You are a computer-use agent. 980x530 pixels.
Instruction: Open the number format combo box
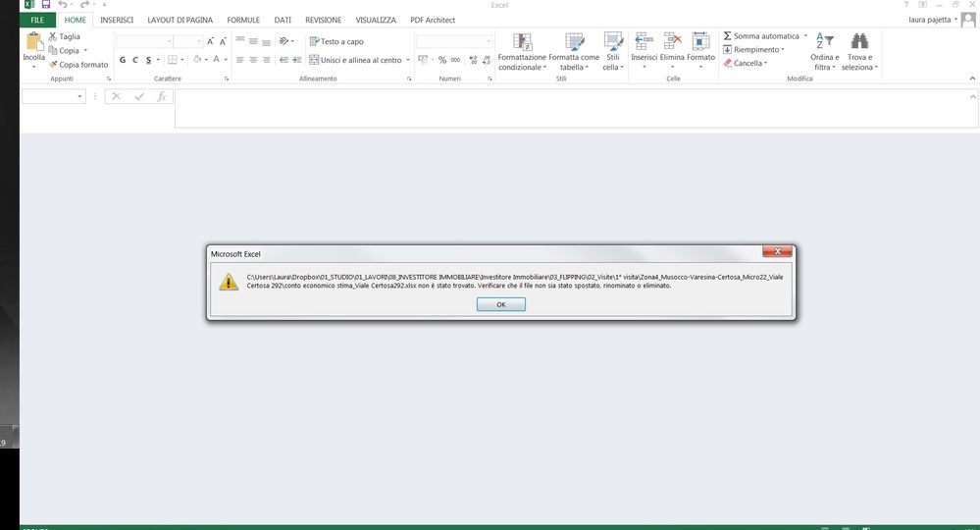point(455,41)
